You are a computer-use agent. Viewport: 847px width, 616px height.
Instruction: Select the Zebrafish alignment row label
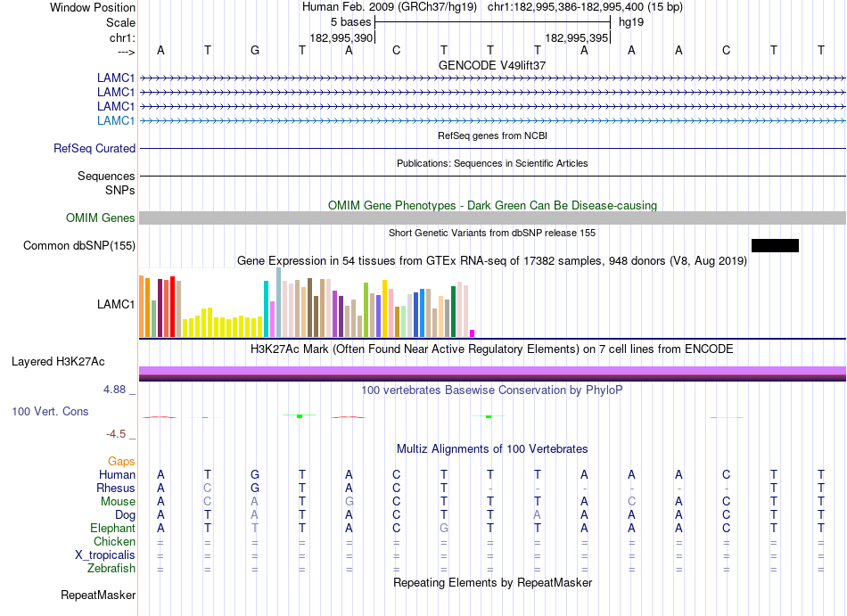(111, 569)
